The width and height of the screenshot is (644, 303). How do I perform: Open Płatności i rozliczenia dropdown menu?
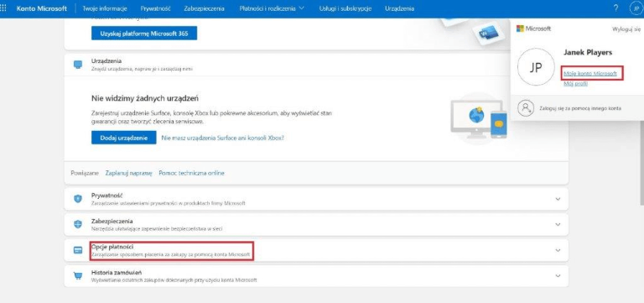(x=272, y=8)
